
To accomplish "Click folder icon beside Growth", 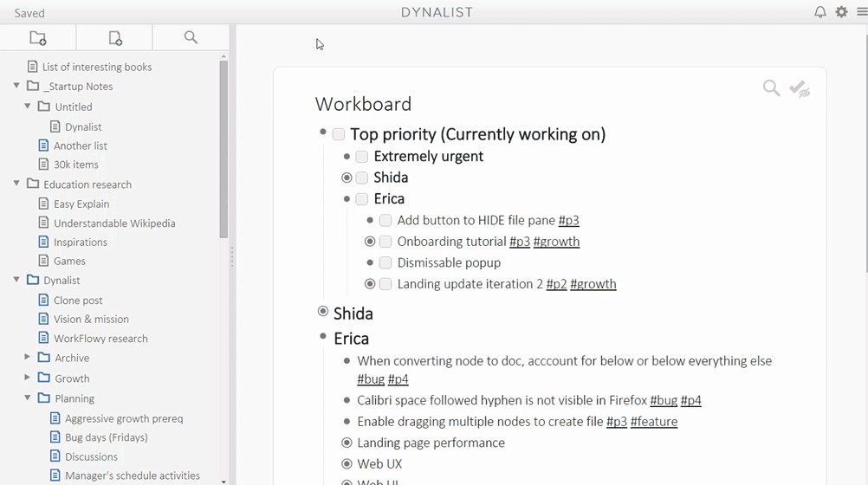I will [x=43, y=378].
